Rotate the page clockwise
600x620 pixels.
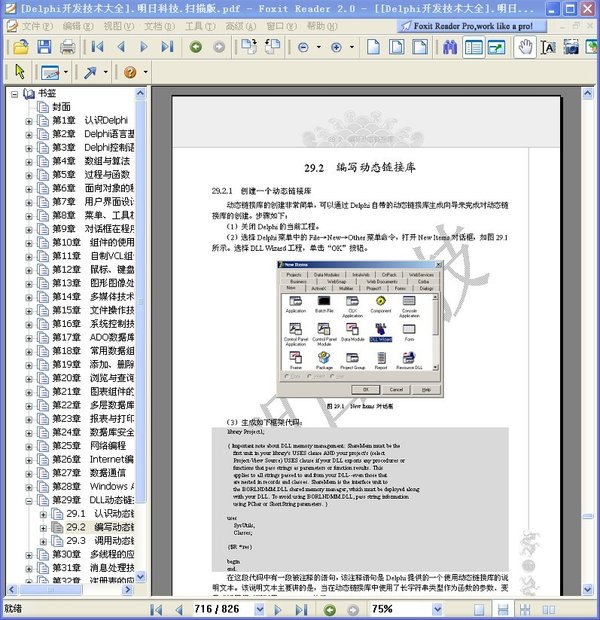click(249, 46)
